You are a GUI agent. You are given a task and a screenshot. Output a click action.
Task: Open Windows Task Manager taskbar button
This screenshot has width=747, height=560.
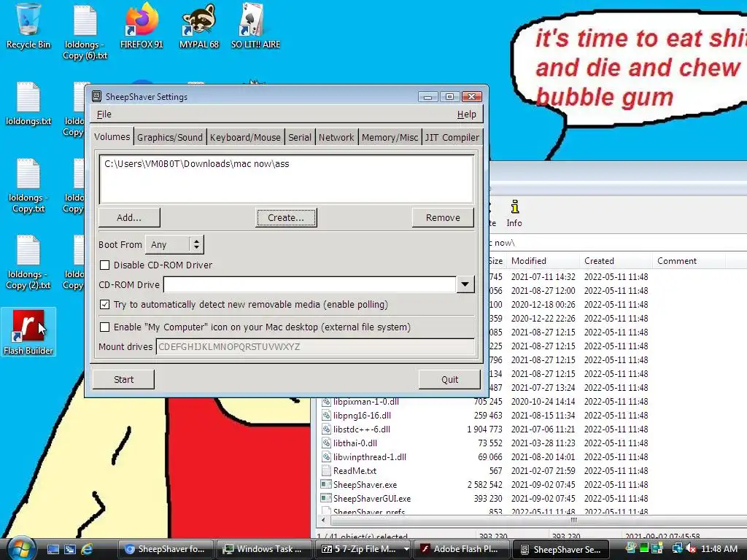coord(264,549)
